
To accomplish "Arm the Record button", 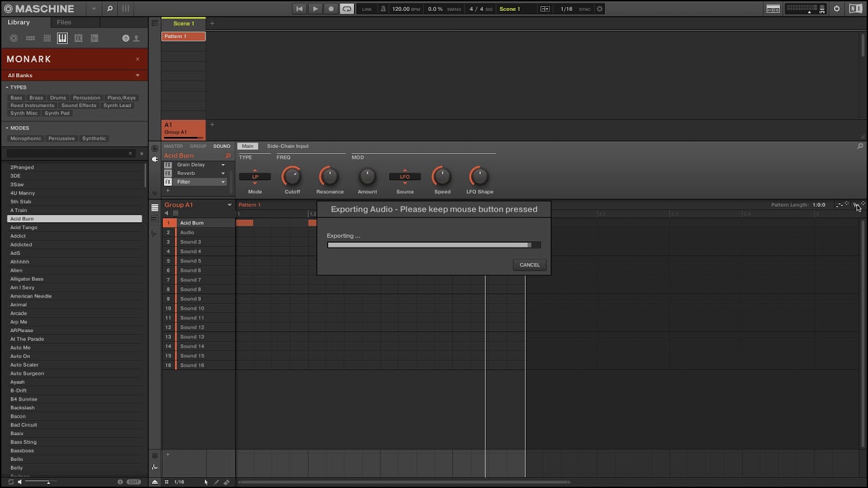I will pyautogui.click(x=331, y=9).
